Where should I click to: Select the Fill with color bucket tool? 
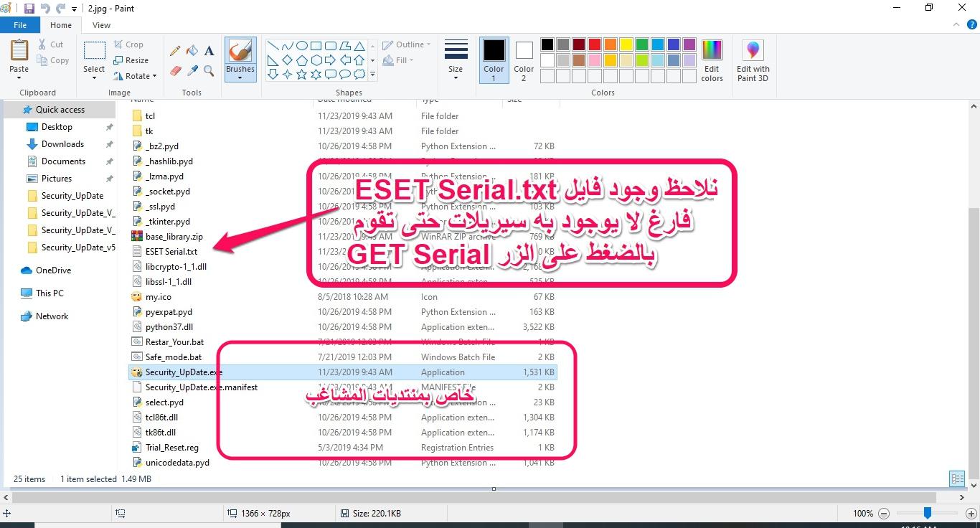point(192,51)
